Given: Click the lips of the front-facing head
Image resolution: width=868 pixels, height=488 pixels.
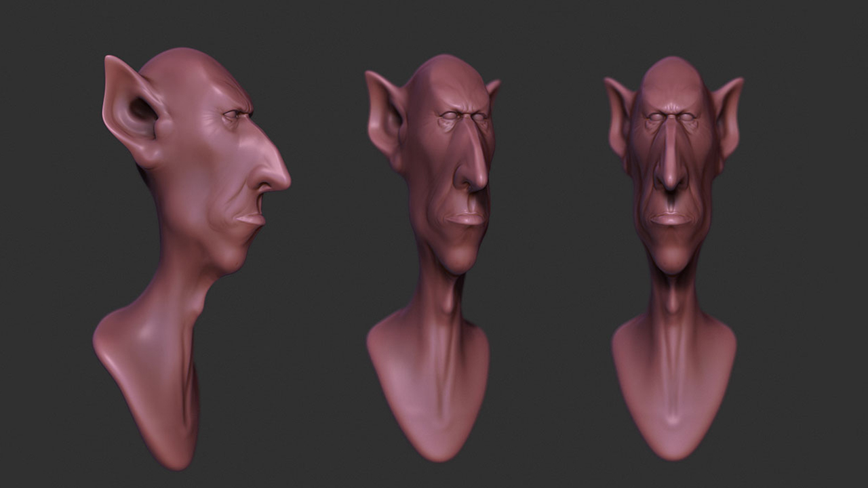Looking at the screenshot, I should (x=671, y=219).
